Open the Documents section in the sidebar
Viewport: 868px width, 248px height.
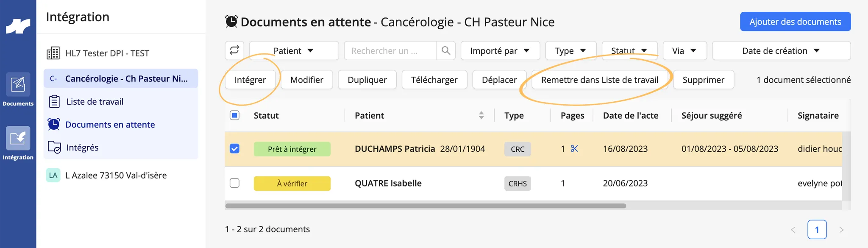click(18, 89)
